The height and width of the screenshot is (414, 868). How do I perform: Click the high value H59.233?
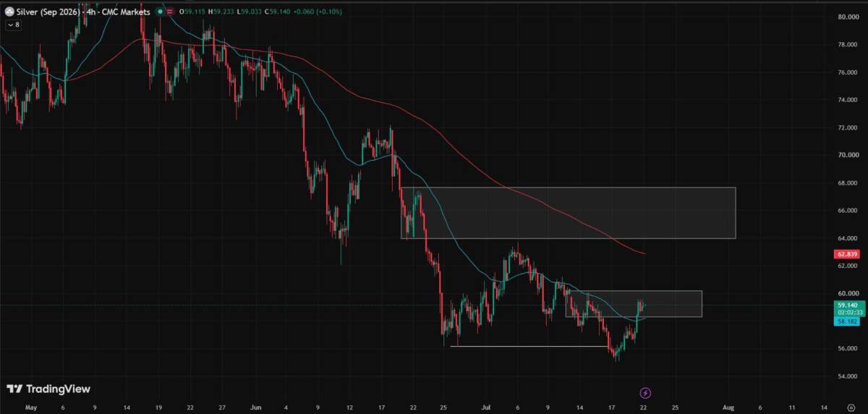[x=221, y=12]
